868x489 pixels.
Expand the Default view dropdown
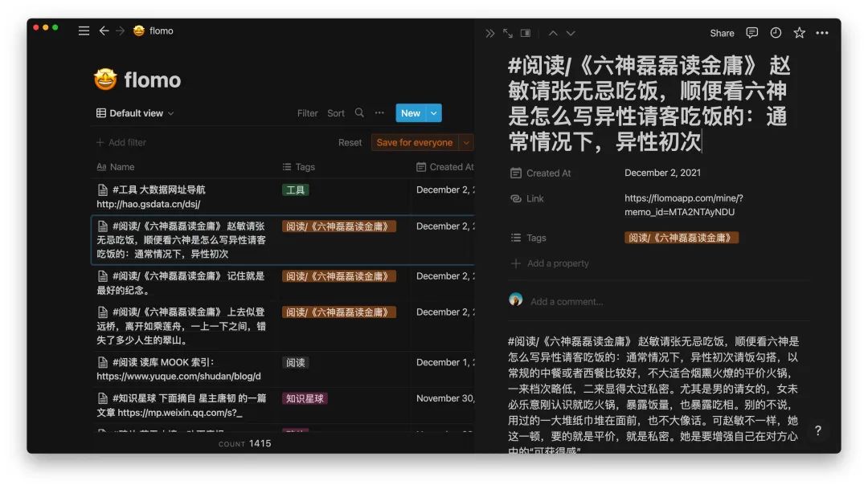(x=135, y=113)
